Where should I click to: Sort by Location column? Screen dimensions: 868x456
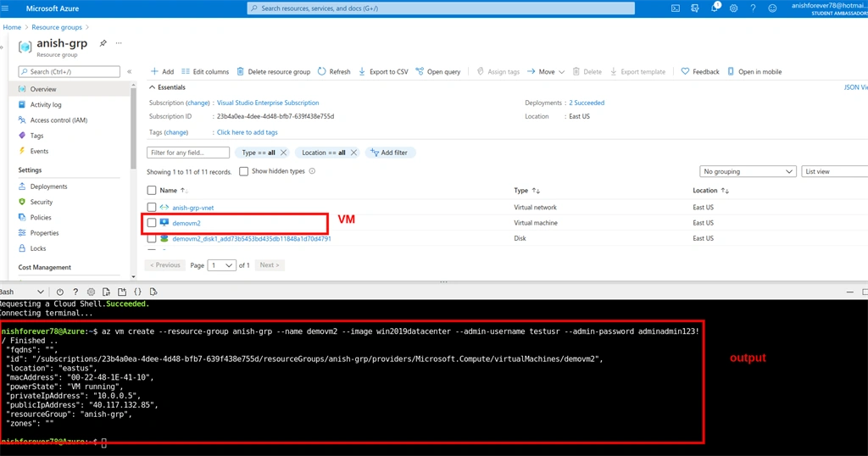click(711, 191)
